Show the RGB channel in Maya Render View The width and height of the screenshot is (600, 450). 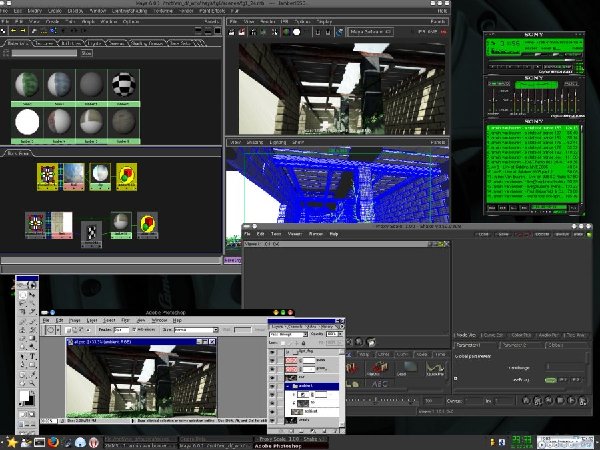[x=286, y=32]
